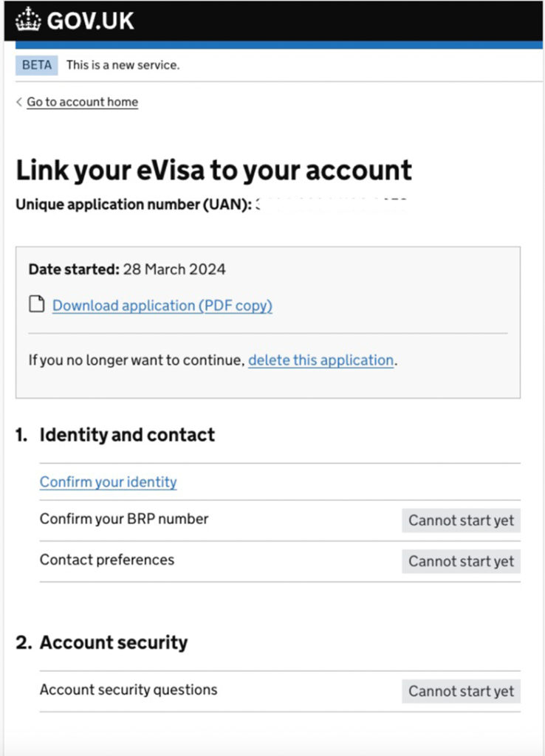Click Cannot start yet beside Contact preferences
The height and width of the screenshot is (756, 545).
point(461,561)
